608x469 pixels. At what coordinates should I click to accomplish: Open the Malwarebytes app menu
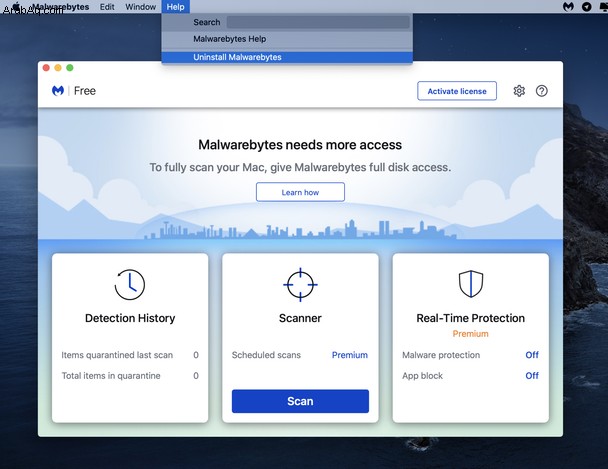tap(61, 7)
